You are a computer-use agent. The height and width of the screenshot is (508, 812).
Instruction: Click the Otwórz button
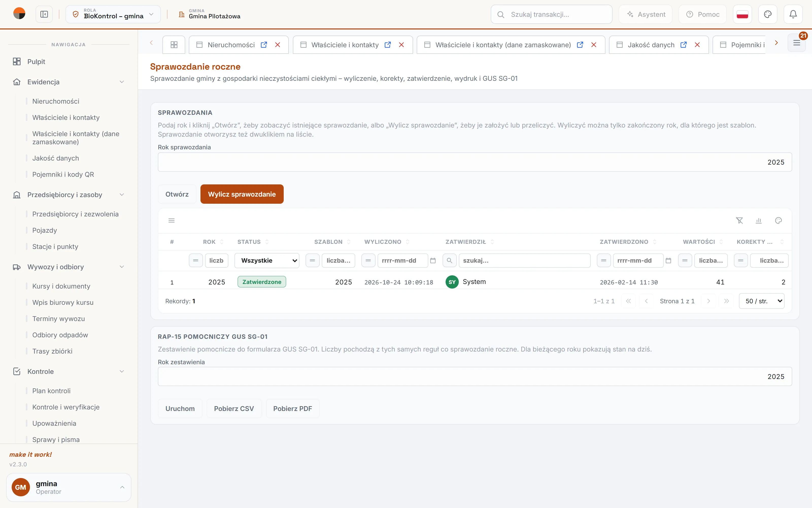(177, 194)
